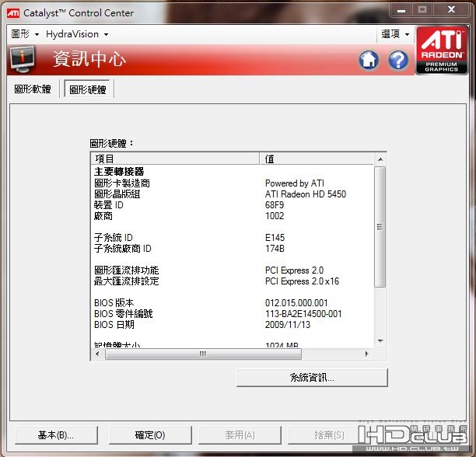Click the part number 113-BA2E14500-001
The image size is (476, 457).
(x=303, y=314)
